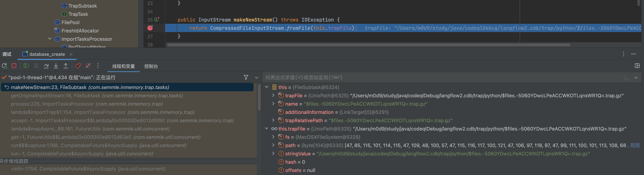Add expression to watches
This screenshot has width=644, height=175.
(x=626, y=78)
